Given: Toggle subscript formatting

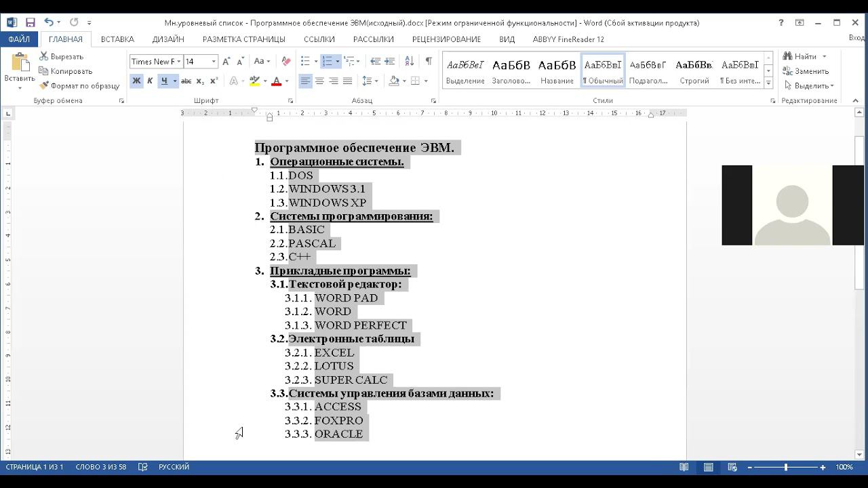Looking at the screenshot, I should coord(200,81).
